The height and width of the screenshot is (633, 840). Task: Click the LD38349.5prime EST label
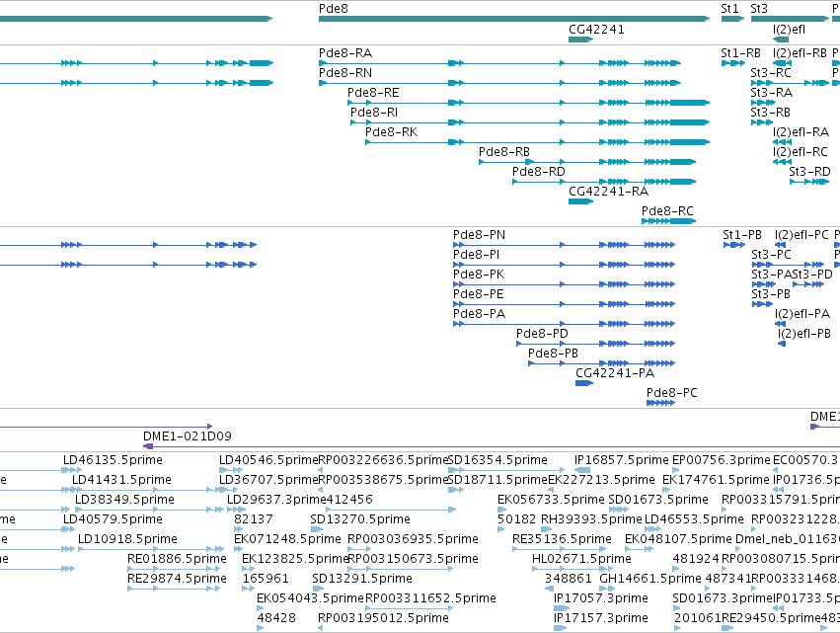124,500
